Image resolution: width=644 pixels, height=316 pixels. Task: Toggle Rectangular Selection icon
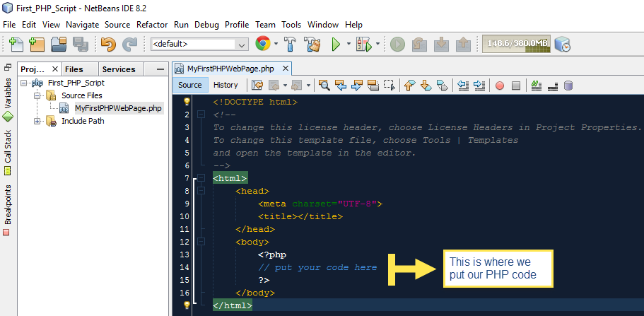click(x=390, y=86)
